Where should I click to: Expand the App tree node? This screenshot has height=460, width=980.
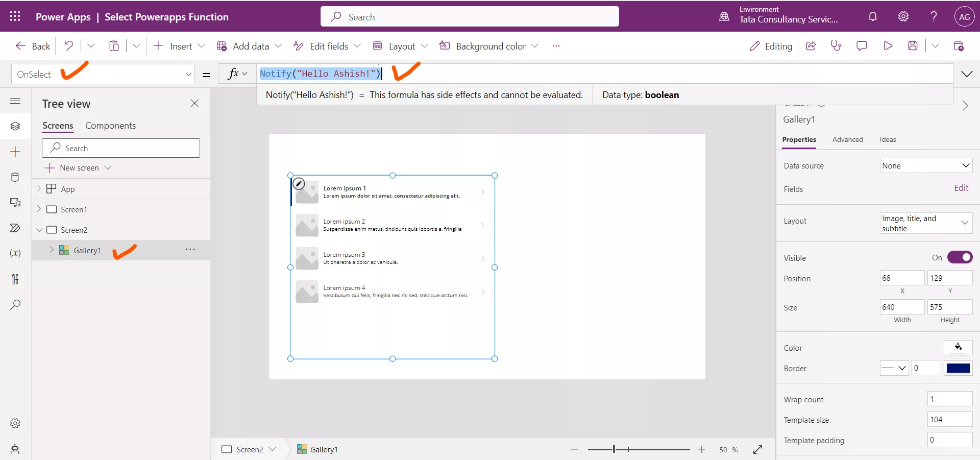tap(39, 188)
